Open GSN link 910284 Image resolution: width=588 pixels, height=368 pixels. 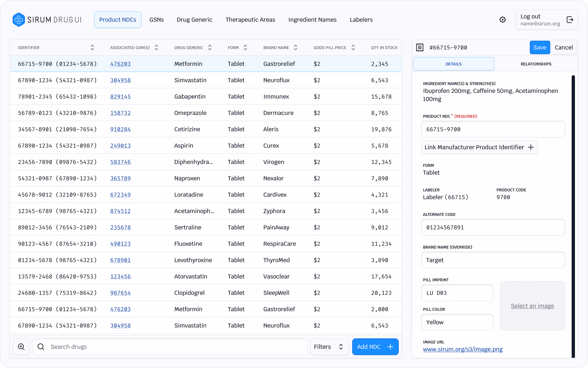[x=121, y=129]
